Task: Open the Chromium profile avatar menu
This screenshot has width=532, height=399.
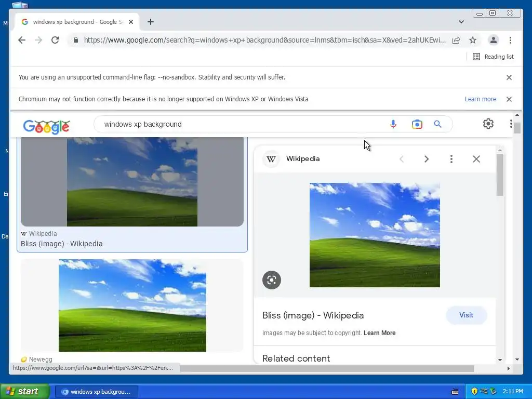Action: pos(494,40)
